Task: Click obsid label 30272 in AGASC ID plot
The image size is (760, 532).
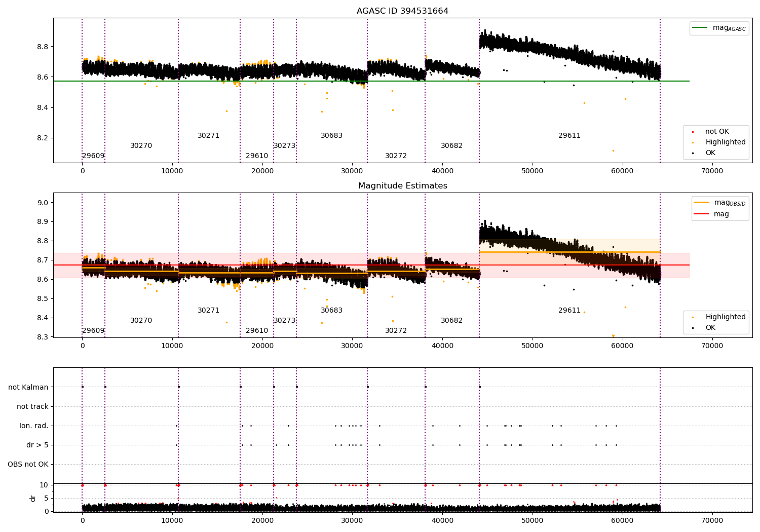Action: (396, 156)
